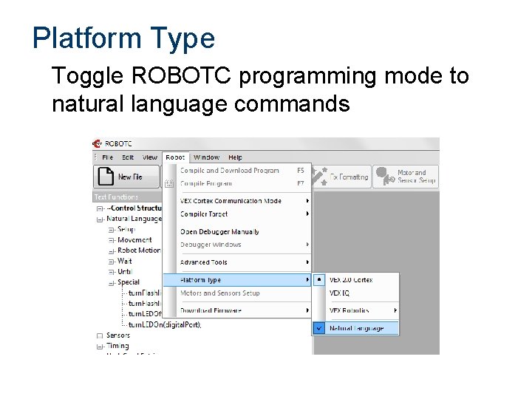The image size is (532, 399).
Task: Click the New File toolbar button
Action: click(x=126, y=177)
